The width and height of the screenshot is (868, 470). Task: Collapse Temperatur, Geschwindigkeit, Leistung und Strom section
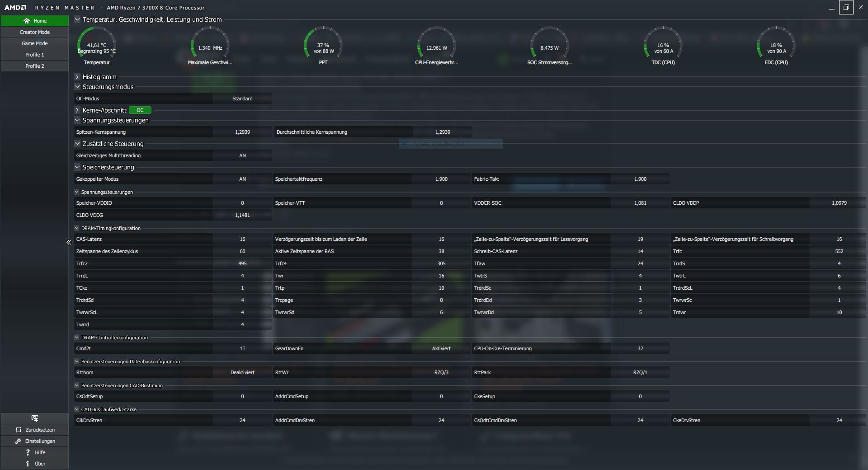pos(77,19)
